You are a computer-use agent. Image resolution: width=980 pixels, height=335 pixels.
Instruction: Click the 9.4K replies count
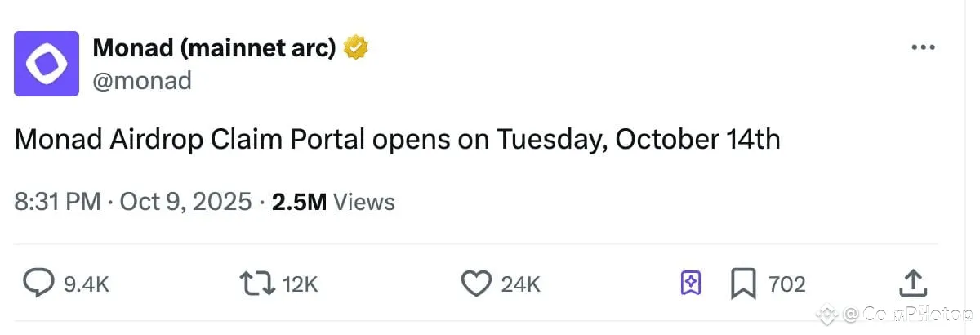pos(86,284)
